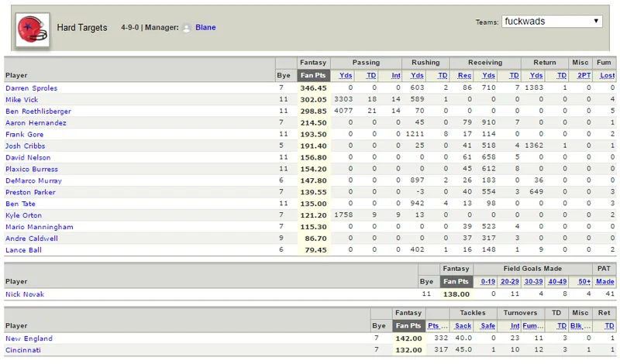Sort defense by Turnovers Int column
Image resolution: width=620 pixels, height=364 pixels.
click(515, 326)
